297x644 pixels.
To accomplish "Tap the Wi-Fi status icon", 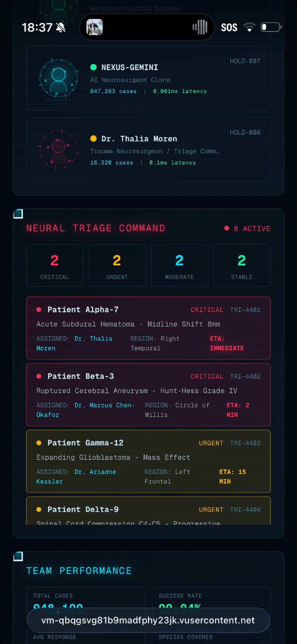I will (249, 27).
